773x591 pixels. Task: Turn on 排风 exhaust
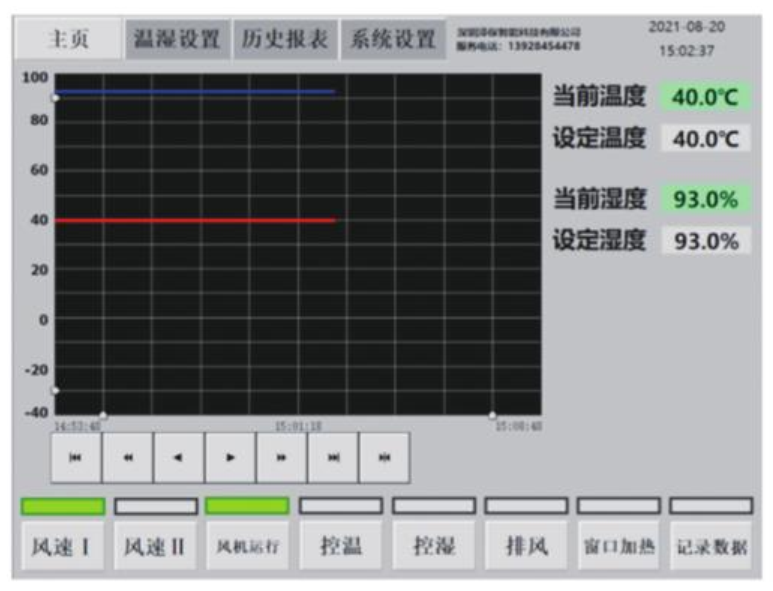coord(525,547)
